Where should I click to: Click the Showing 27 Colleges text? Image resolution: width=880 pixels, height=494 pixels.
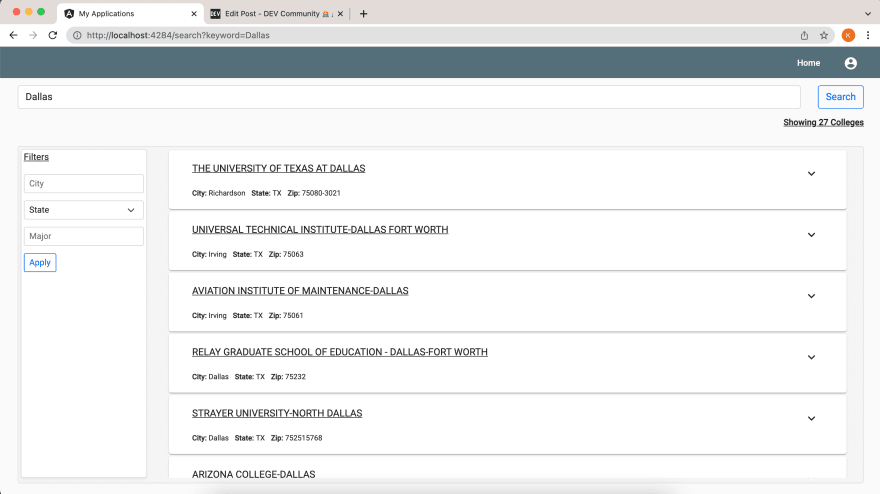(x=823, y=122)
